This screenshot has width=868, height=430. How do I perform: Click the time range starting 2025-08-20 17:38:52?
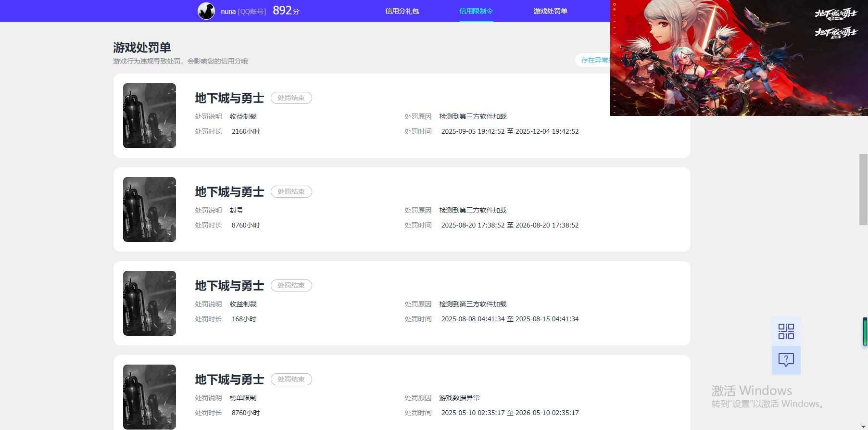(x=510, y=225)
